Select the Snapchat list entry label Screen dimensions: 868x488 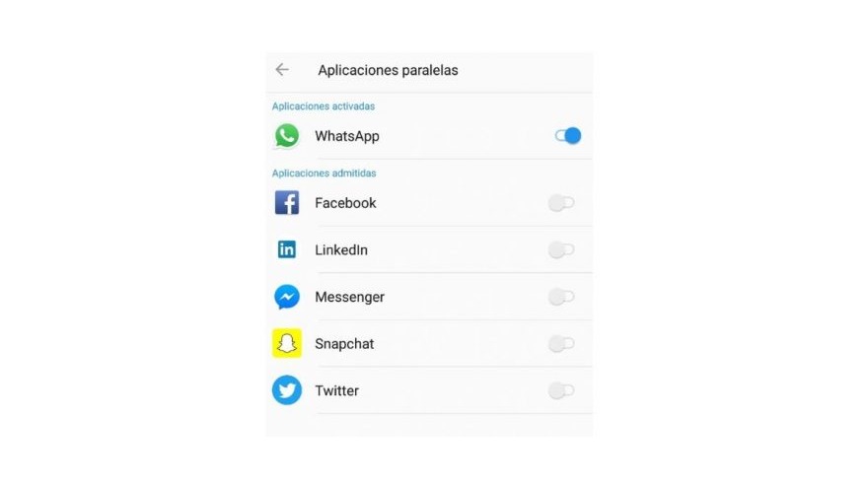tap(344, 344)
